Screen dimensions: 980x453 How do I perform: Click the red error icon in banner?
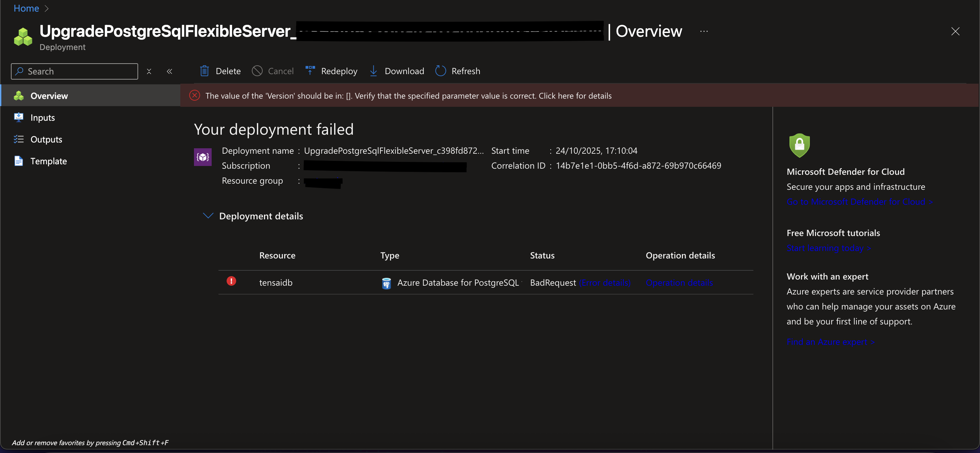click(x=194, y=96)
